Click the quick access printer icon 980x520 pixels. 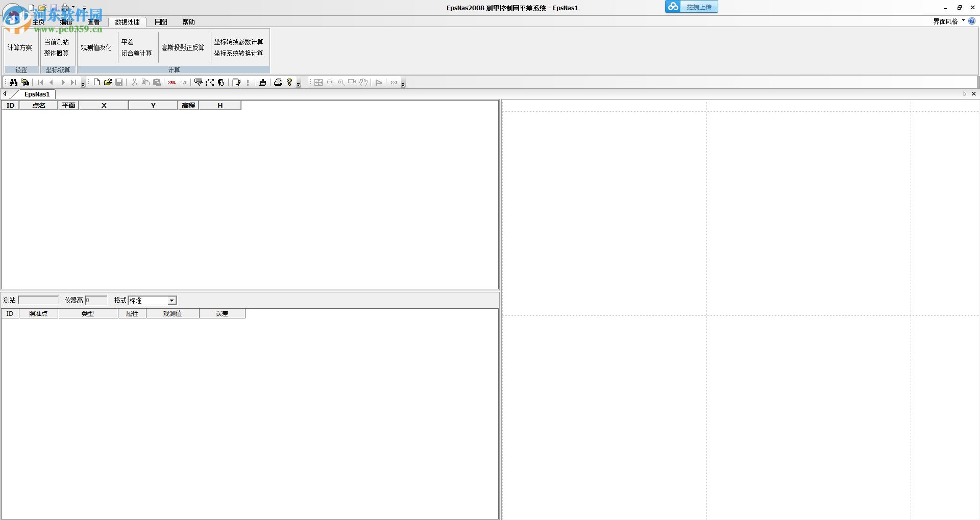(x=65, y=8)
